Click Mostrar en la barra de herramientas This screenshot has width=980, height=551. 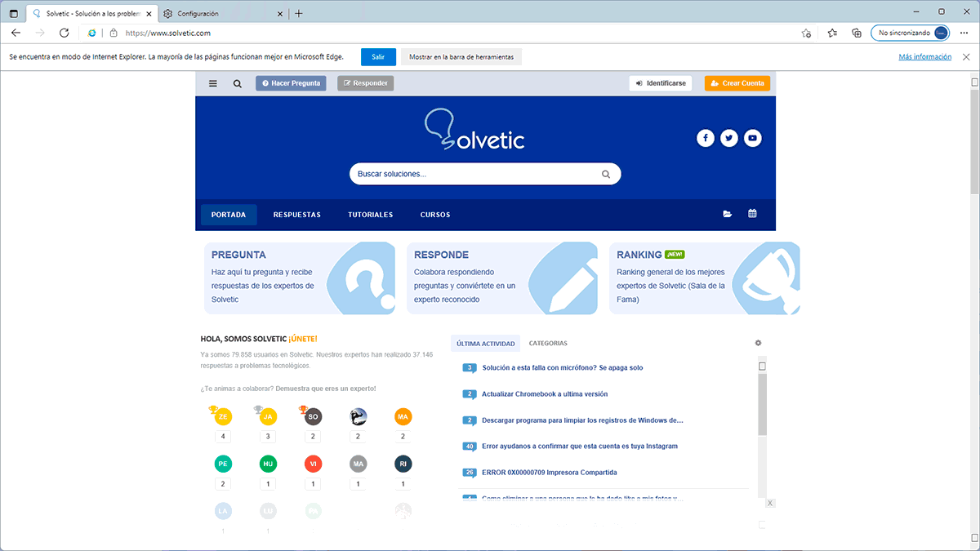click(x=461, y=57)
